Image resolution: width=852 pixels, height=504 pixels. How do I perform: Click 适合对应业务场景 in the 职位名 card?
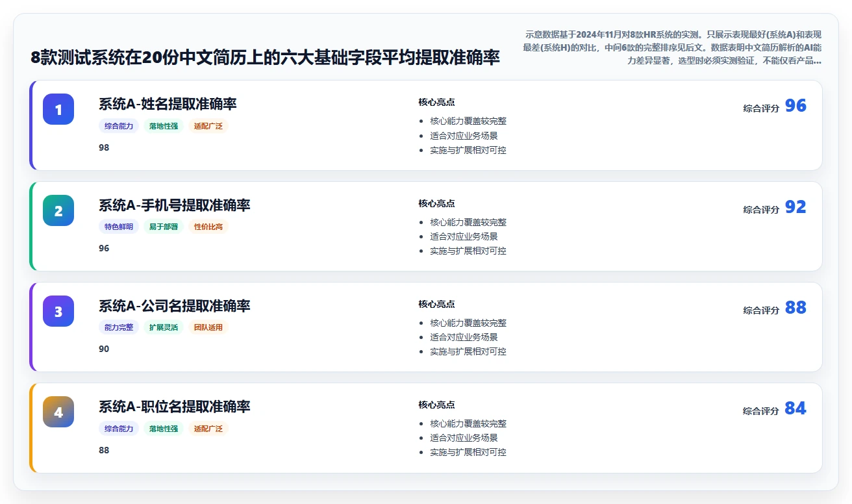(464, 438)
